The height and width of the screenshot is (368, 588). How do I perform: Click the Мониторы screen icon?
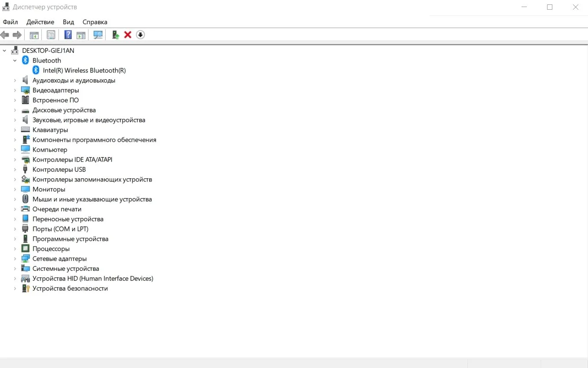(26, 189)
